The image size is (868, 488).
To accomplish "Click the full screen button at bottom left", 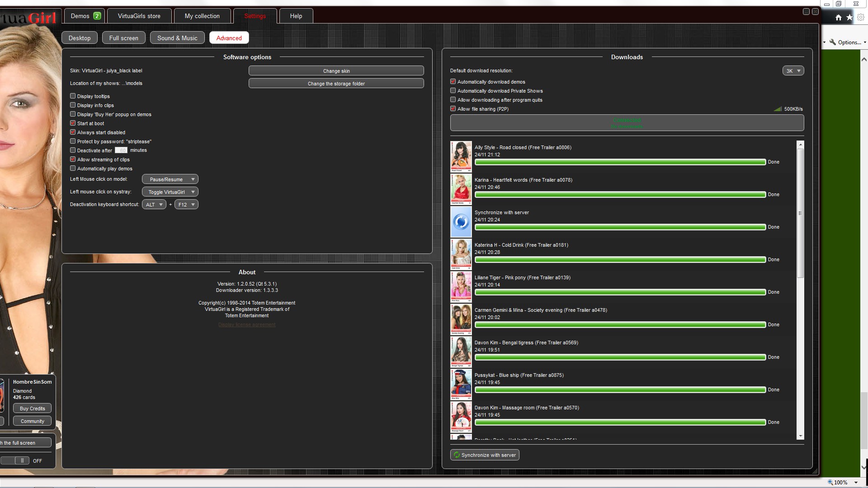I will [x=25, y=443].
